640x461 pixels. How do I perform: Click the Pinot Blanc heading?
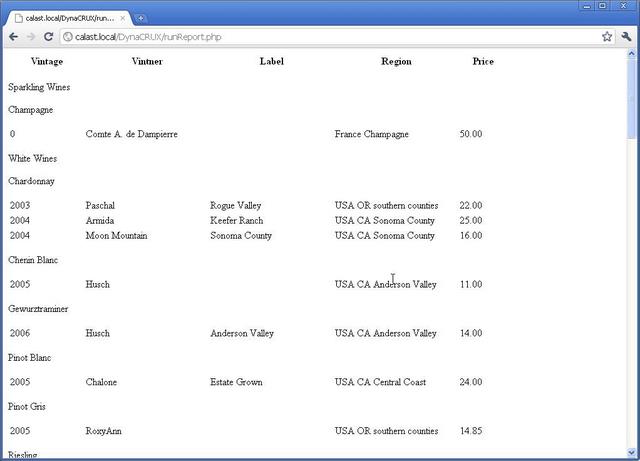point(29,358)
